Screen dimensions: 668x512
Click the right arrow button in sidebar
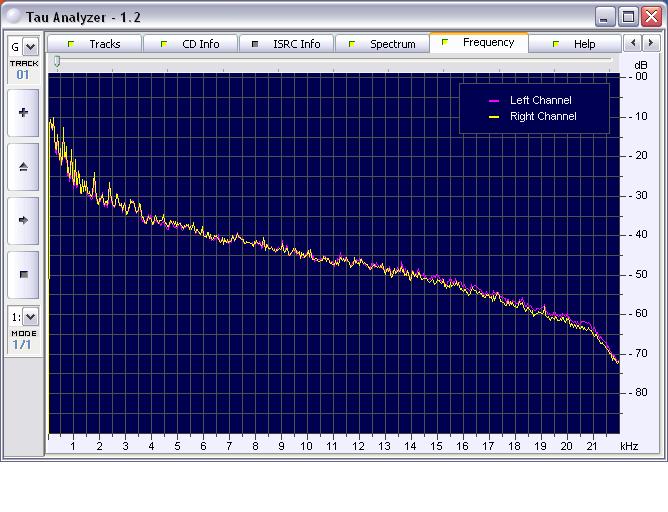[23, 220]
